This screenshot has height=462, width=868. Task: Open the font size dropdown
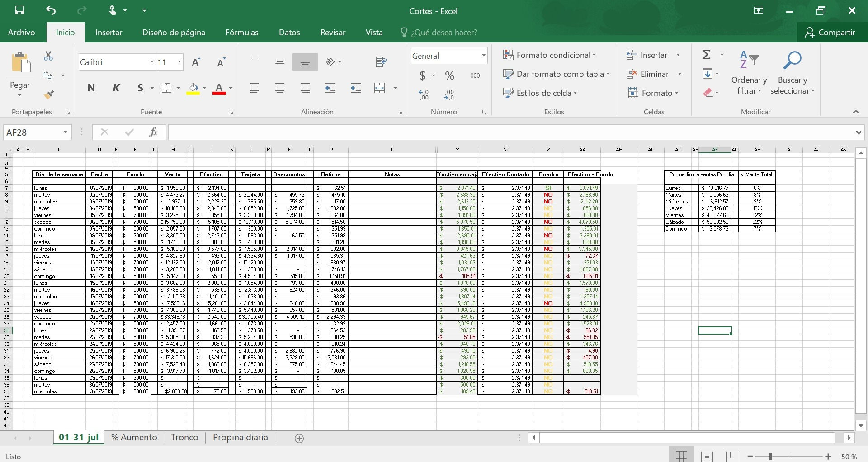[179, 62]
